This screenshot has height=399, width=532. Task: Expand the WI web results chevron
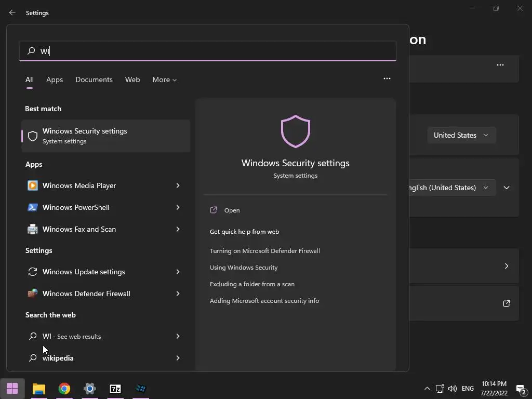tap(178, 336)
